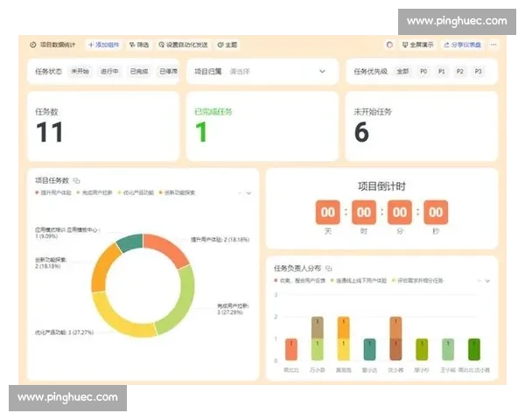This screenshot has width=525, height=420.
Task: Select the P0 priority filter
Action: click(x=423, y=72)
